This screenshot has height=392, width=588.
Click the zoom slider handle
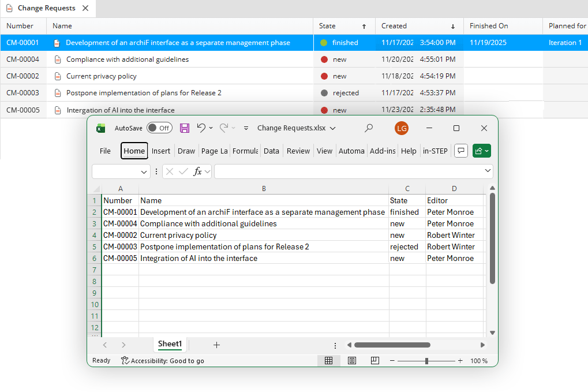tap(426, 361)
